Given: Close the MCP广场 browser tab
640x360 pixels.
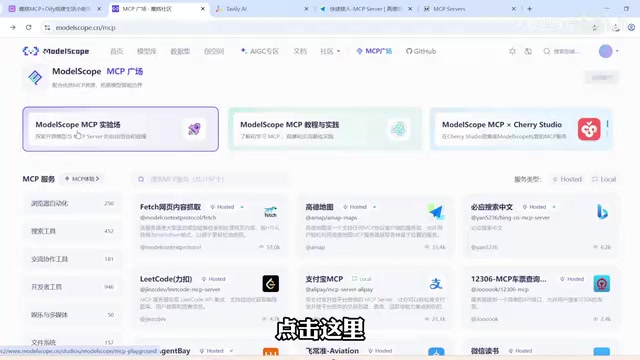Looking at the screenshot, I should (202, 9).
